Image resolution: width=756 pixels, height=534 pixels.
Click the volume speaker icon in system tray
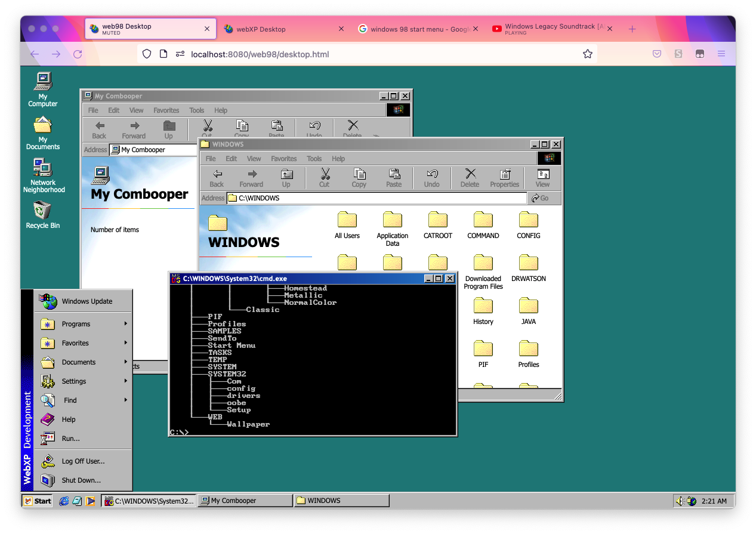click(680, 501)
